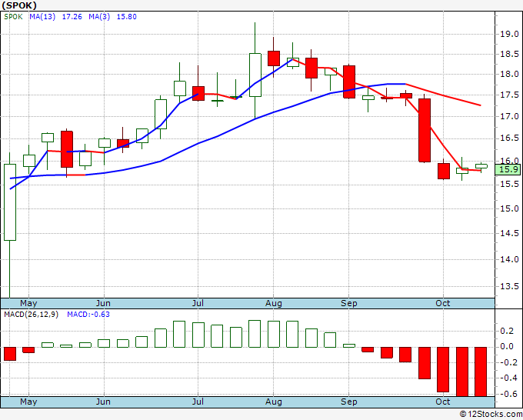Click the 17.5 price axis label
This screenshot has height=420, width=523.
click(509, 95)
